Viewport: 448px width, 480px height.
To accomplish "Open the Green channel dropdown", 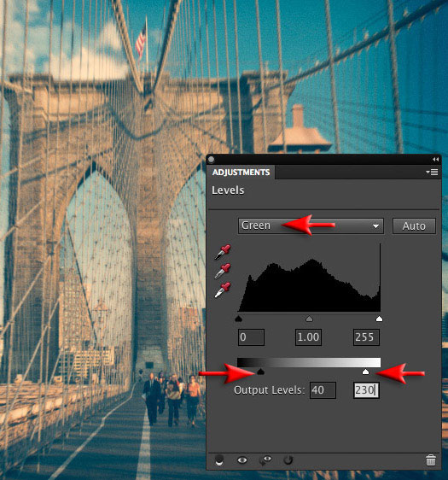I will tap(311, 226).
